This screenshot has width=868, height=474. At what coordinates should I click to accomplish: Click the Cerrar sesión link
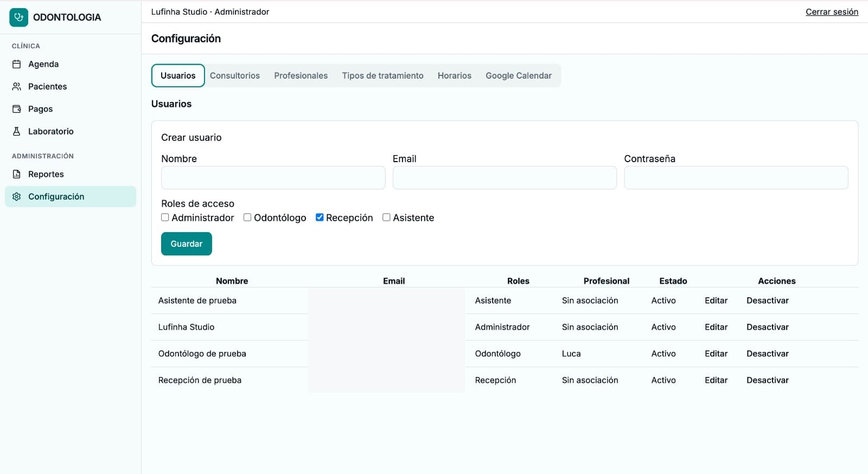tap(832, 12)
